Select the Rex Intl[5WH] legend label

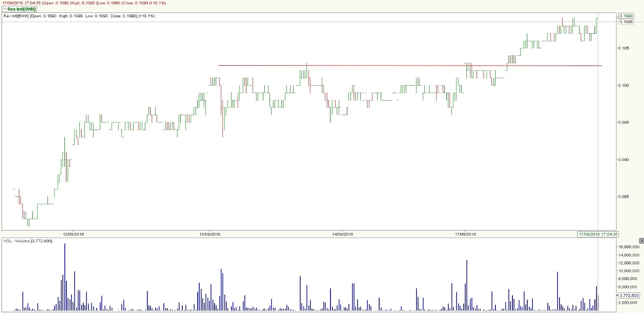pyautogui.click(x=19, y=8)
